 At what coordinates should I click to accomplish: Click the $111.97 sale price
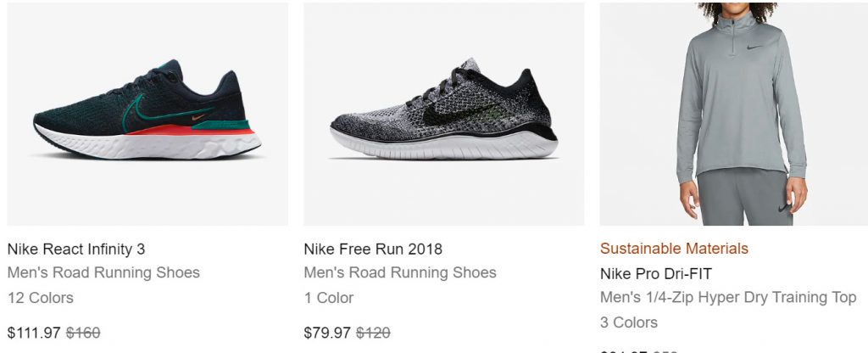coord(34,333)
